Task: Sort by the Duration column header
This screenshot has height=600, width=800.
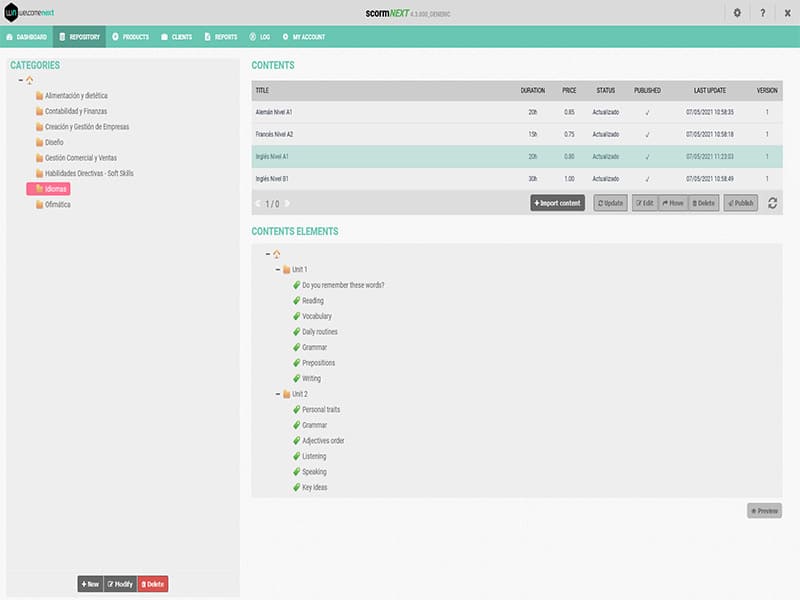Action: (533, 90)
